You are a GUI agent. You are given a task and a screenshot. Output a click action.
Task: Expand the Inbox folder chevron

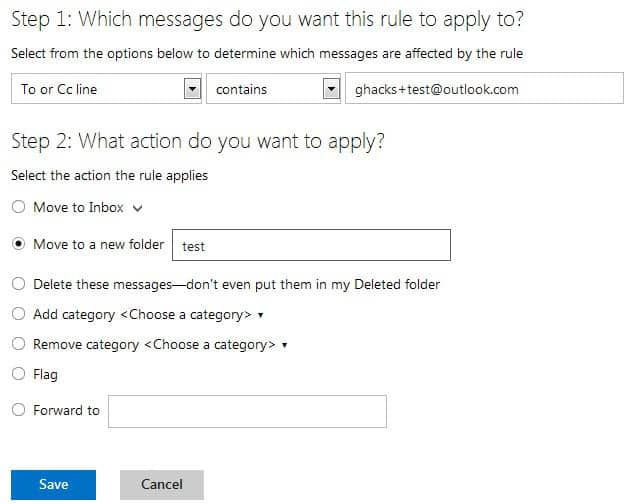click(138, 208)
